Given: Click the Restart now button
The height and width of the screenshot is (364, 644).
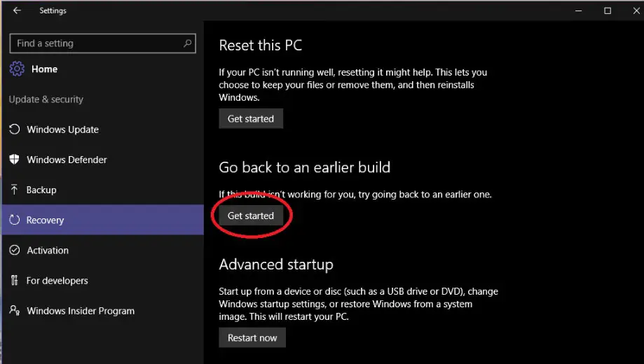Looking at the screenshot, I should pyautogui.click(x=252, y=337).
